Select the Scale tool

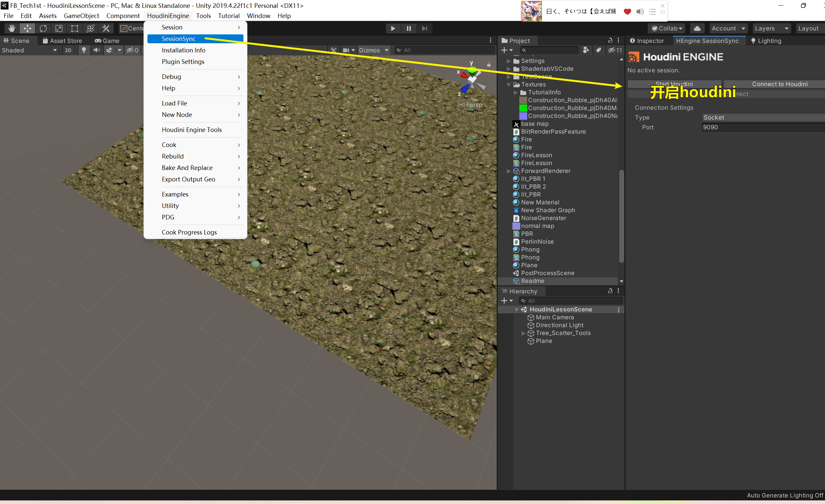[59, 28]
